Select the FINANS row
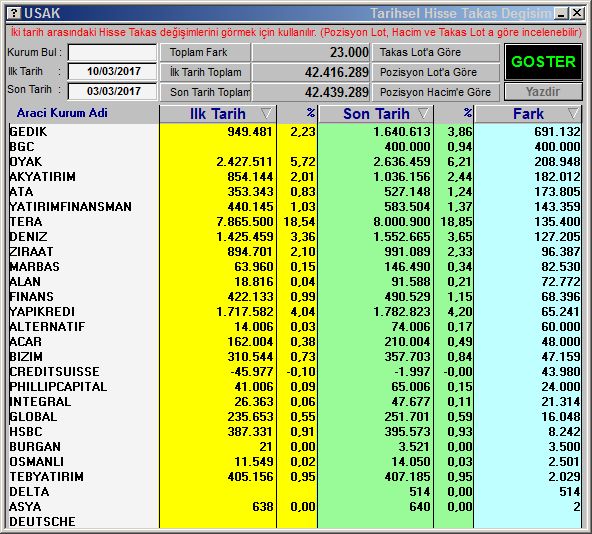The width and height of the screenshot is (592, 534). coord(295,296)
